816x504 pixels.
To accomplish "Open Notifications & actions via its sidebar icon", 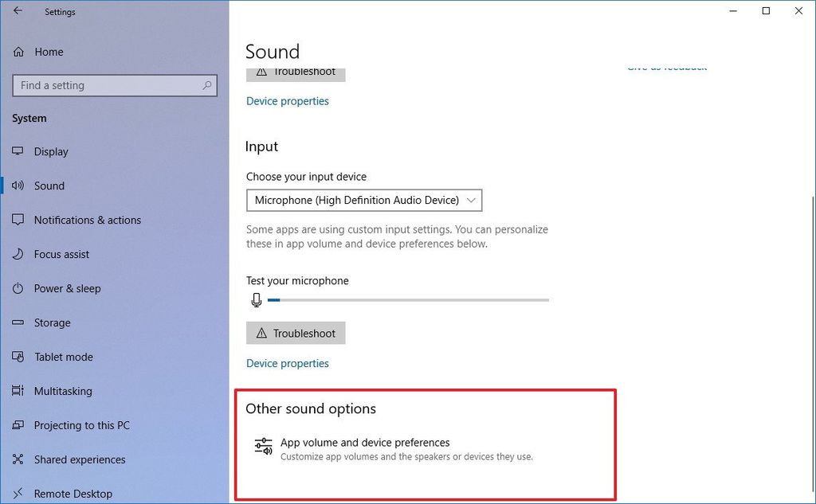I will click(18, 220).
